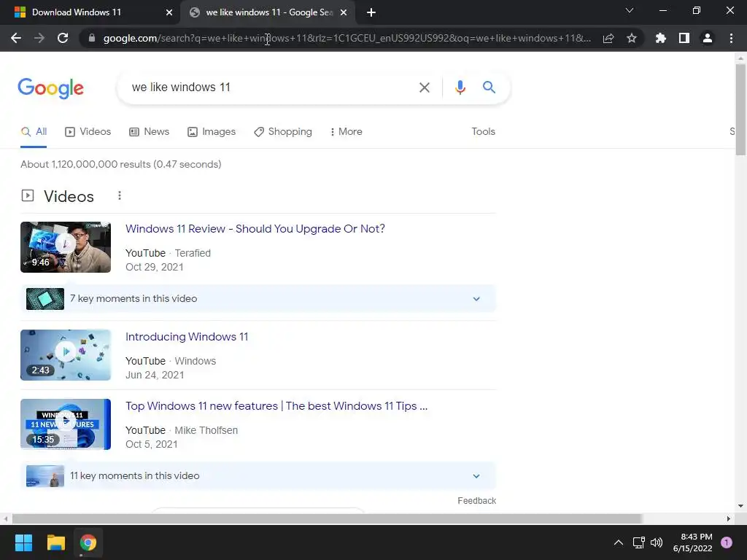
Task: Open network status tray icon
Action: (x=638, y=542)
